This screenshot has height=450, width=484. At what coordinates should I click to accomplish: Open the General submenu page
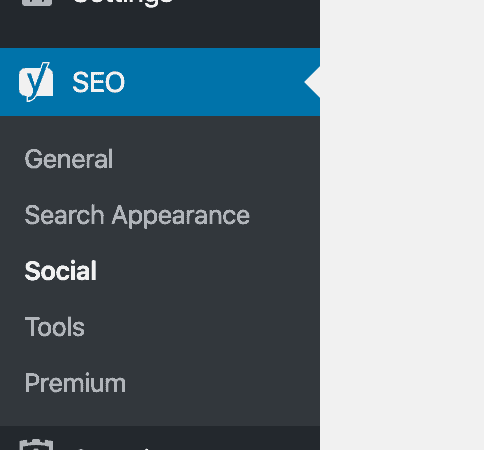coord(69,159)
